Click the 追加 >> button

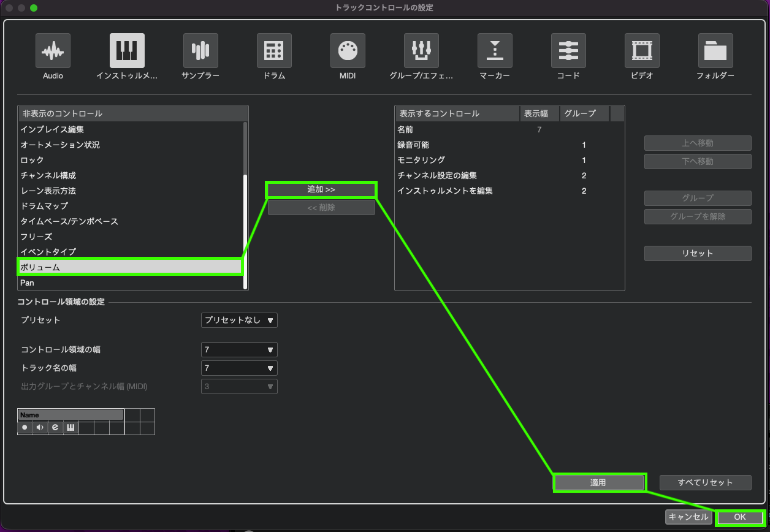coord(321,190)
